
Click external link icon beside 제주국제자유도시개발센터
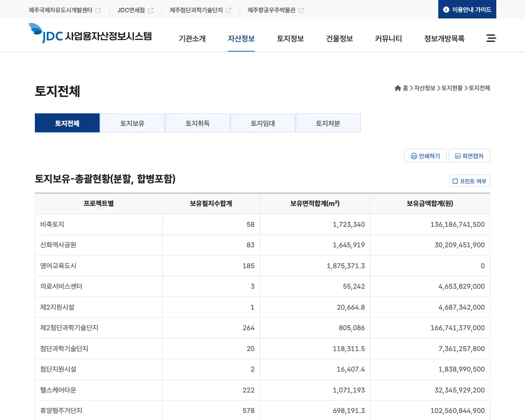tap(98, 10)
